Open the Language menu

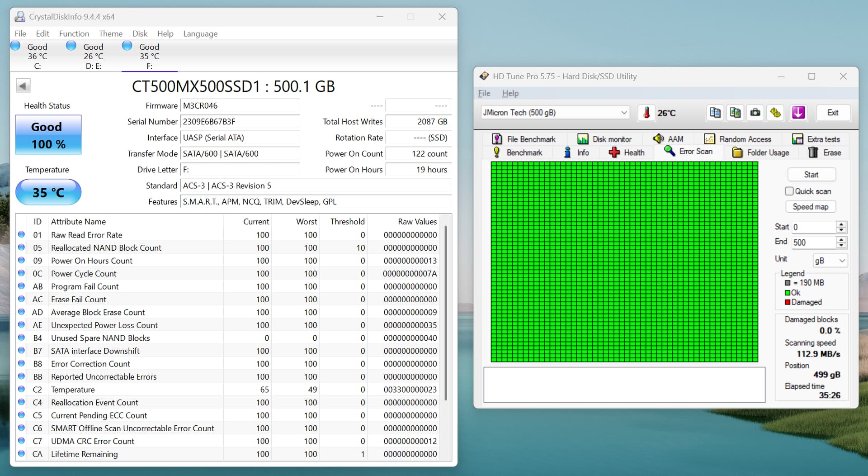click(x=200, y=33)
